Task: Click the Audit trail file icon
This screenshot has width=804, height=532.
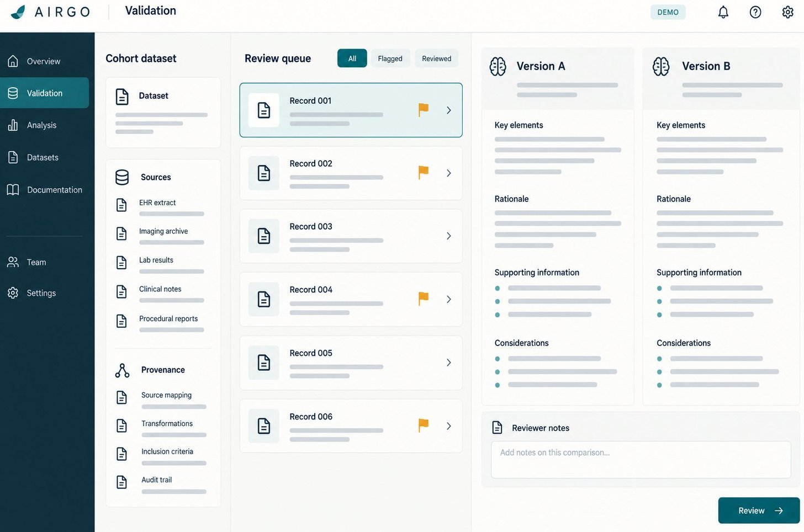Action: click(121, 482)
